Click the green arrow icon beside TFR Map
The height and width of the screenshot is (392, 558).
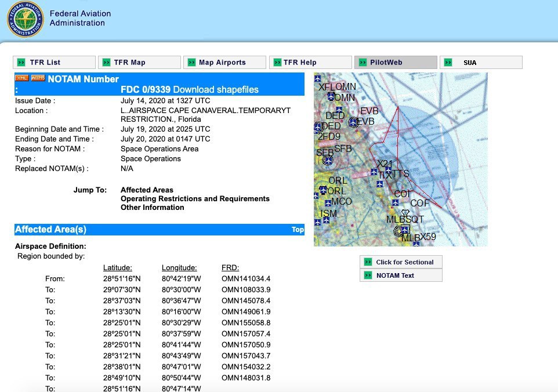[106, 62]
